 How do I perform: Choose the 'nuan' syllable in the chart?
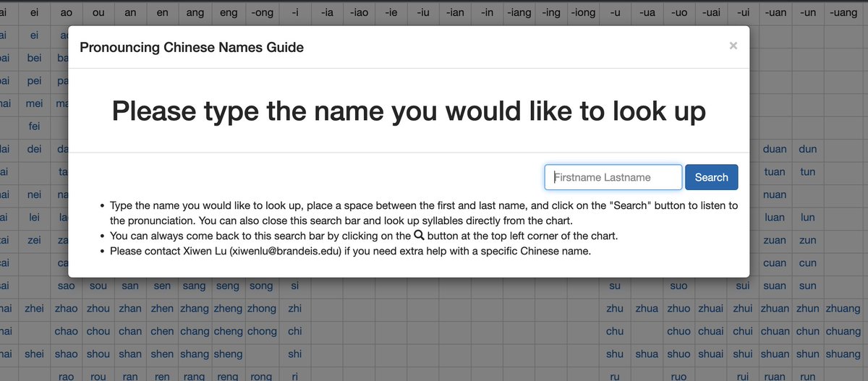click(x=775, y=195)
